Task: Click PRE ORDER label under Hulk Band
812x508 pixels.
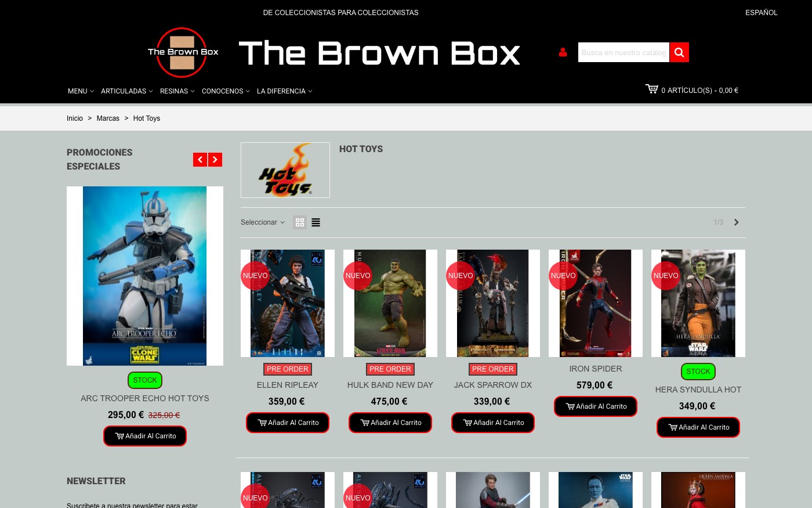Action: point(390,369)
